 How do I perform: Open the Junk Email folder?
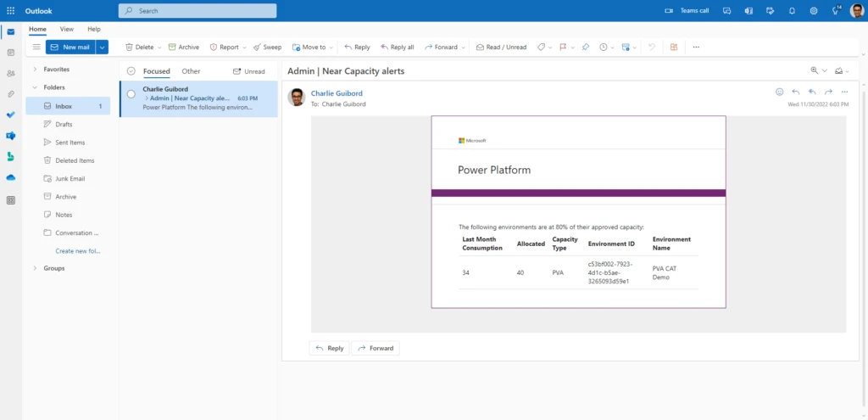coord(70,178)
